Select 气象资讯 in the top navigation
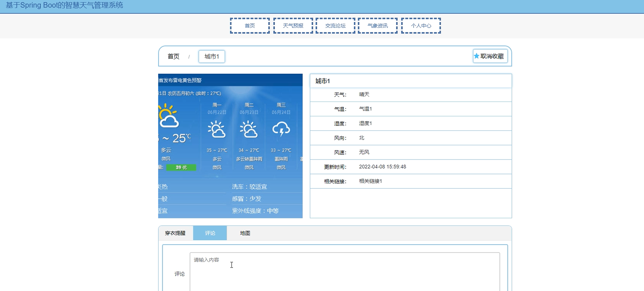The width and height of the screenshot is (644, 291). click(378, 26)
